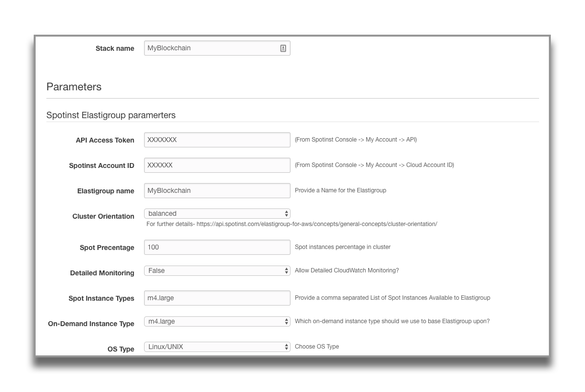Image resolution: width=585 pixels, height=392 pixels.
Task: Select the Spotinst Account ID input box
Action: coord(217,165)
